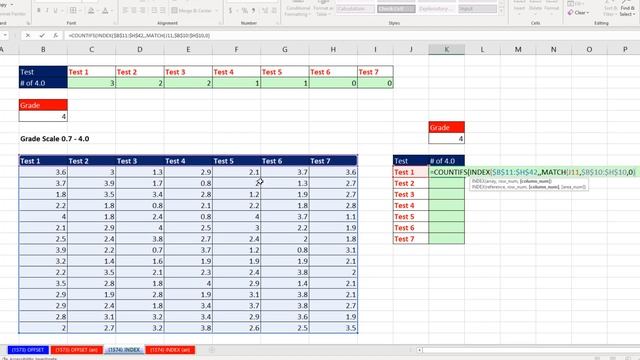Toggle Bold formatting in Font group
The height and width of the screenshot is (360, 640).
38,10
